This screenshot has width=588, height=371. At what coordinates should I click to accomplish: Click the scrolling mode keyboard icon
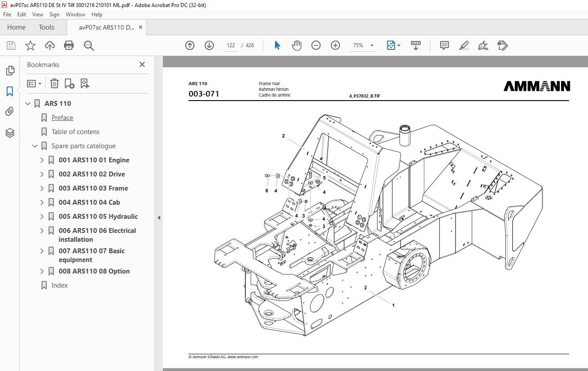415,45
